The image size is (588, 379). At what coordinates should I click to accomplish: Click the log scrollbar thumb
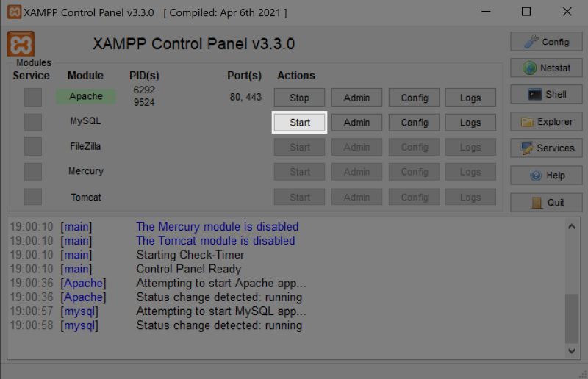pyautogui.click(x=572, y=319)
